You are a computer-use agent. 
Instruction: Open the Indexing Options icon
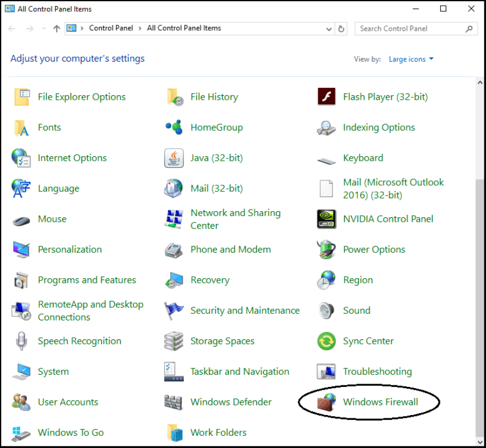[x=326, y=128]
